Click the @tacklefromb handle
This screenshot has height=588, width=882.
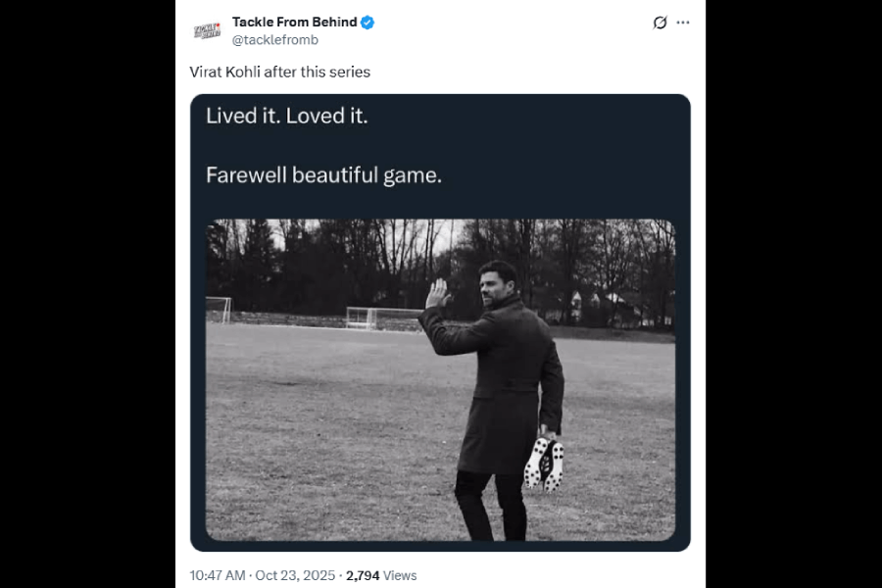(x=274, y=40)
